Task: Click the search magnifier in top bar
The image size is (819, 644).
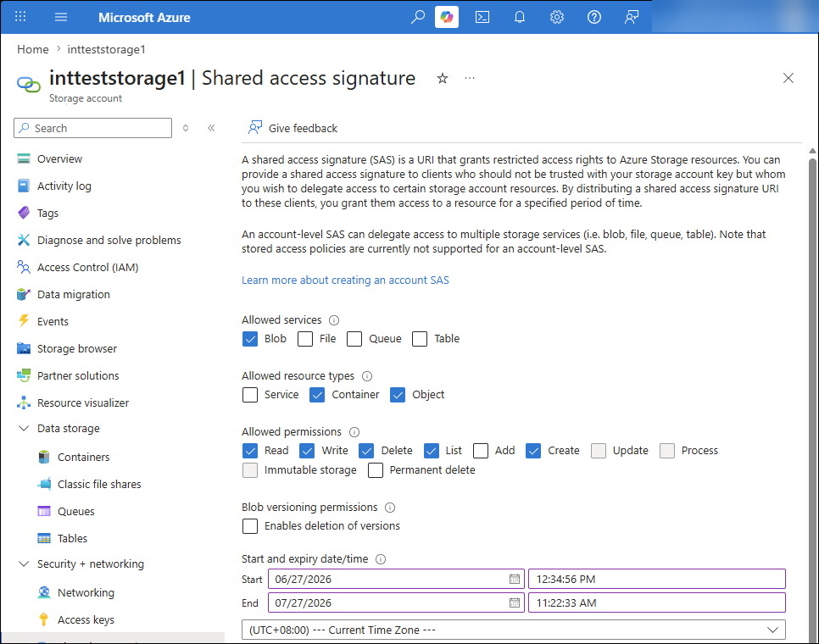Action: [417, 17]
